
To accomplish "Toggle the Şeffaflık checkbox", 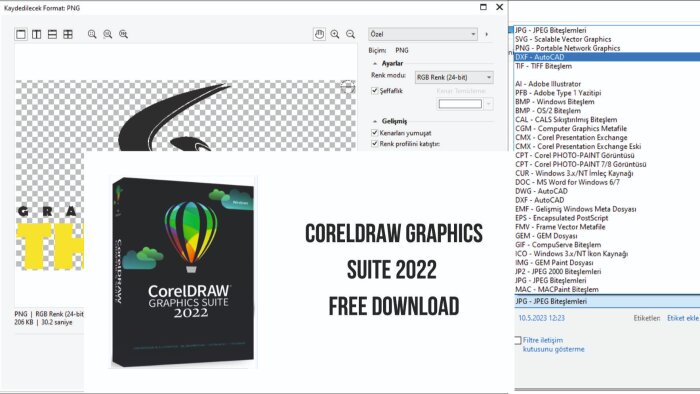I will coord(375,91).
